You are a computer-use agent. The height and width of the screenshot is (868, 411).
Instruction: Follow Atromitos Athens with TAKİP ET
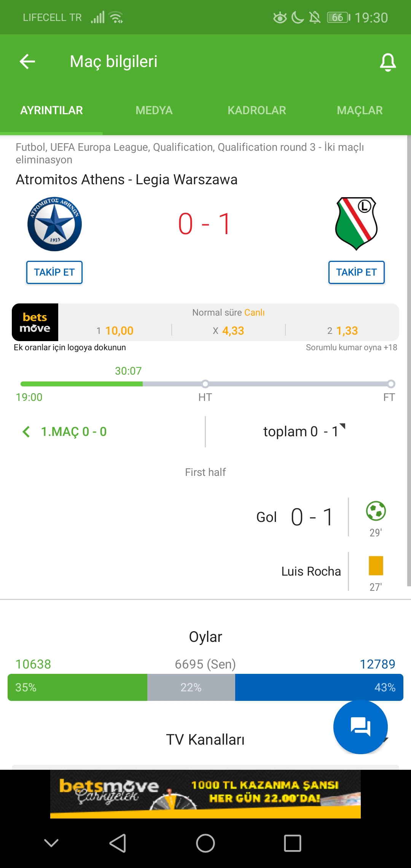click(x=54, y=272)
